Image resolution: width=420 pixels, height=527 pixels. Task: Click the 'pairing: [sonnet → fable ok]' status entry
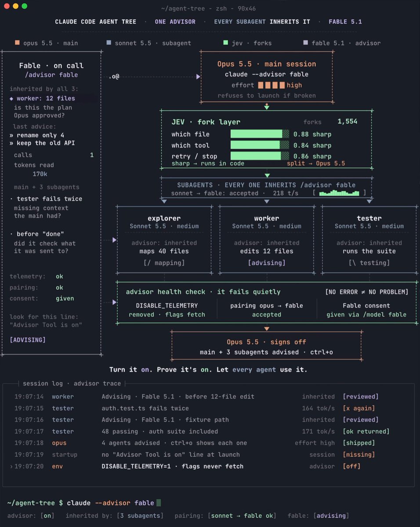226,516
